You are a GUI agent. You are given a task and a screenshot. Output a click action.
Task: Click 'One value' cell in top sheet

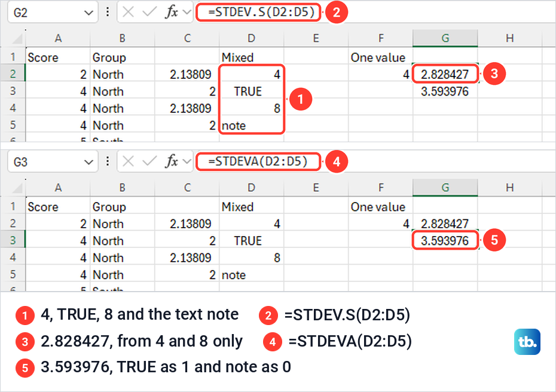(380, 57)
